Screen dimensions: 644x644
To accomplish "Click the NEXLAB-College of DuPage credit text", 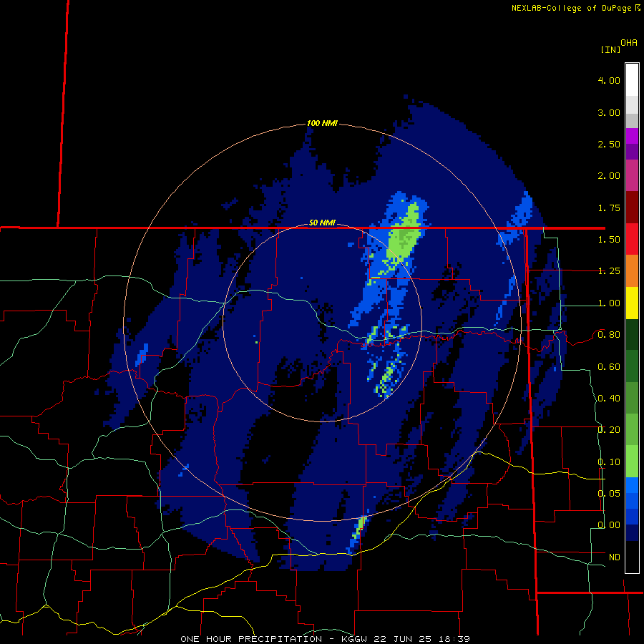I will tap(571, 8).
